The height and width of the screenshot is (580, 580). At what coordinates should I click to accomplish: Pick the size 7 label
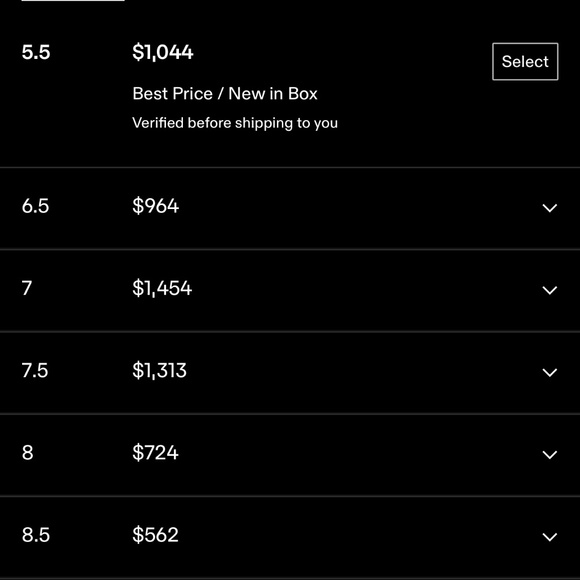[x=27, y=288]
